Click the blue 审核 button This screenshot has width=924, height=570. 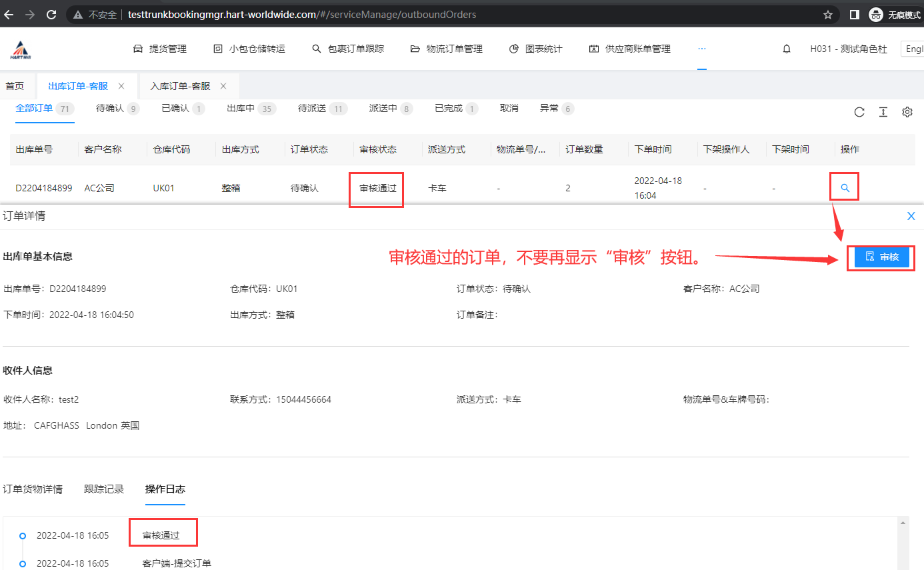point(881,257)
